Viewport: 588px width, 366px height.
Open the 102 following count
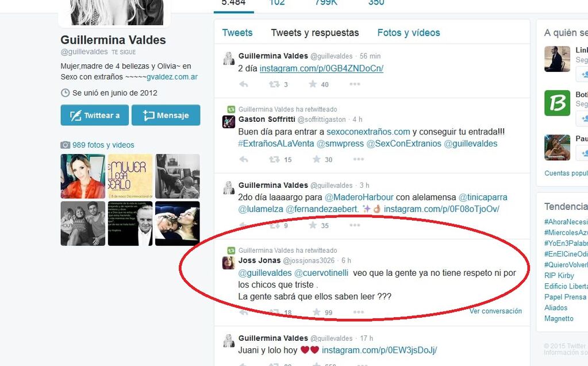pyautogui.click(x=277, y=3)
